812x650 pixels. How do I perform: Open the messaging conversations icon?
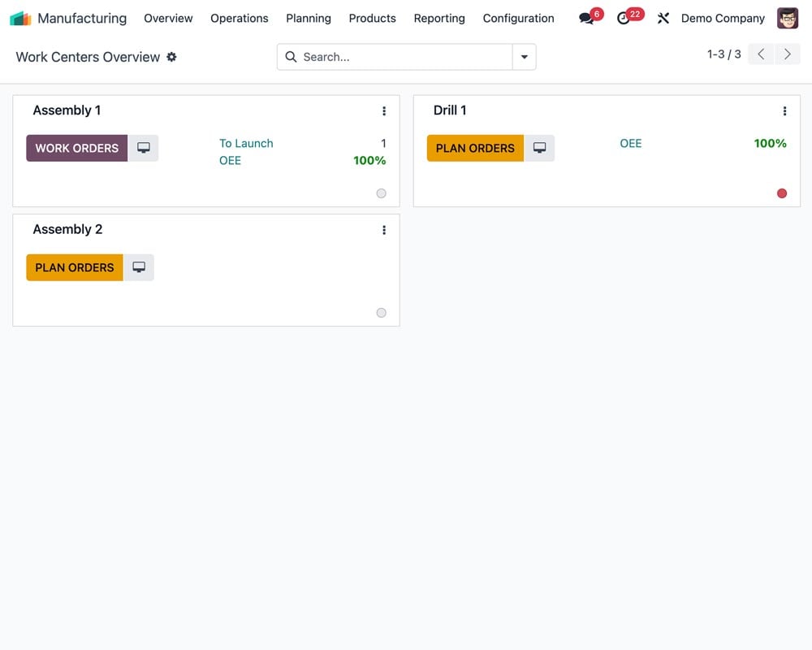pos(586,18)
